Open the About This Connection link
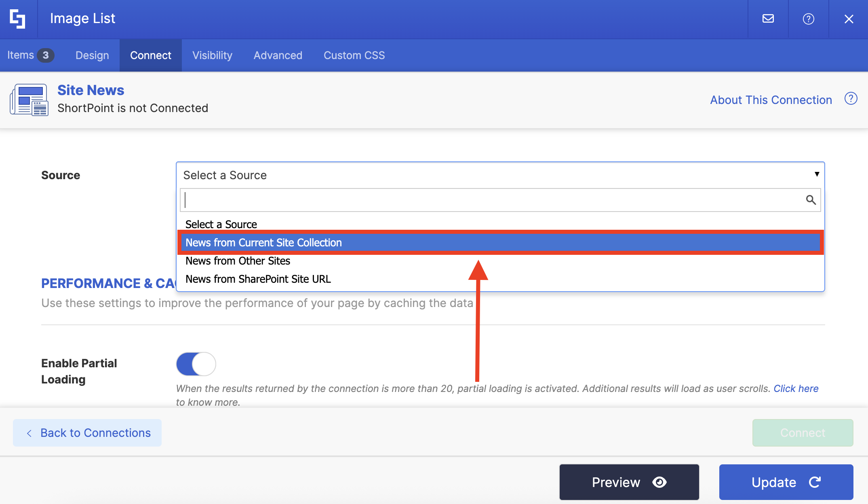Screen dimensions: 868x504 point(771,100)
